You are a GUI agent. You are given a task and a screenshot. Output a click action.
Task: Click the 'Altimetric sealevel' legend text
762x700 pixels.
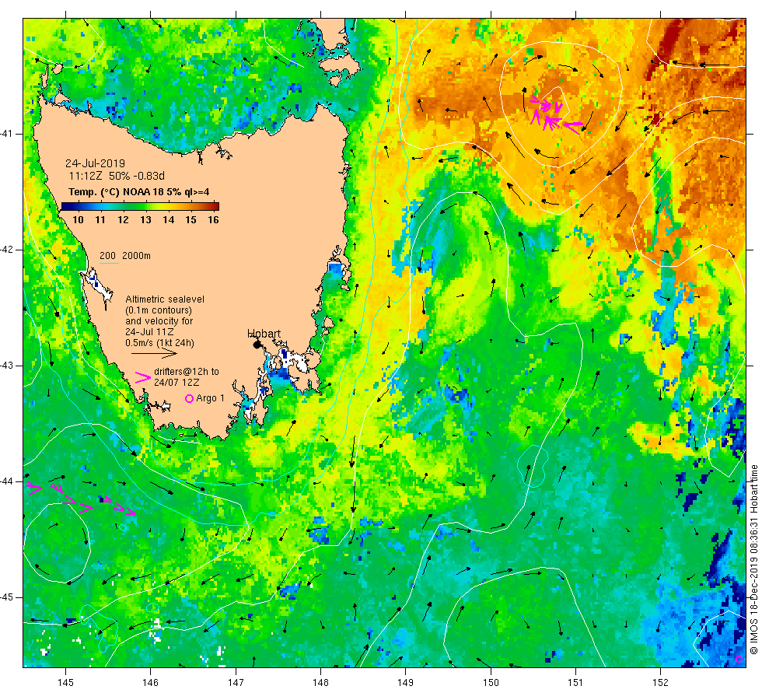click(x=165, y=299)
